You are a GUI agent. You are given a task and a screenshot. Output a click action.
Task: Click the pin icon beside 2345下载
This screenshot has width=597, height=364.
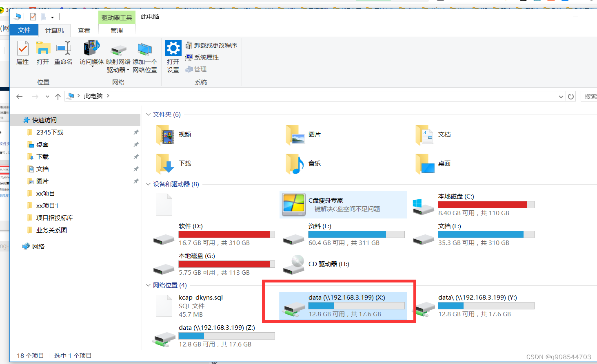point(136,132)
